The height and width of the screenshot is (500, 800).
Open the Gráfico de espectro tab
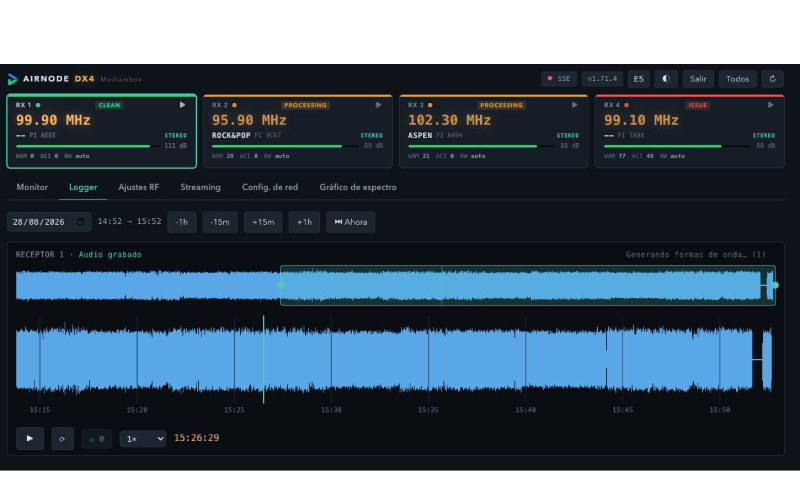point(358,187)
